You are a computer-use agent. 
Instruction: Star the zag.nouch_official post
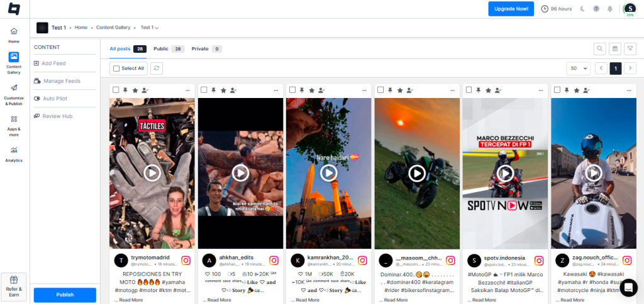point(577,90)
